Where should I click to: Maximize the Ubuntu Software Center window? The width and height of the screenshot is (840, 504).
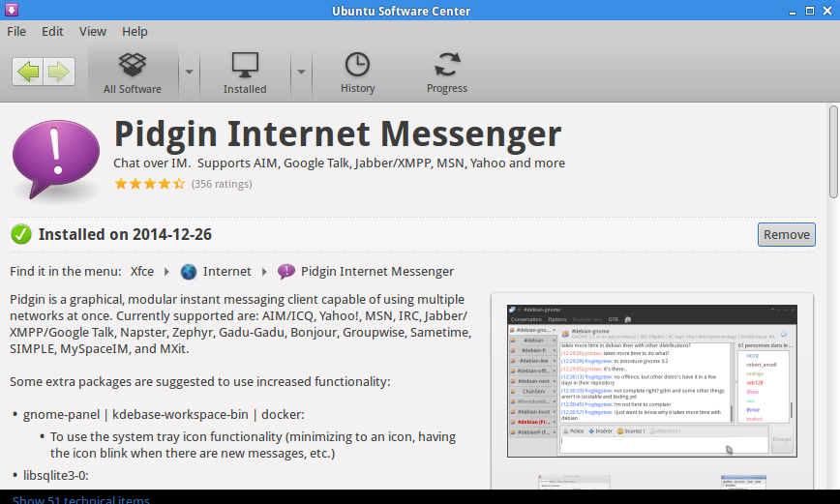click(810, 11)
